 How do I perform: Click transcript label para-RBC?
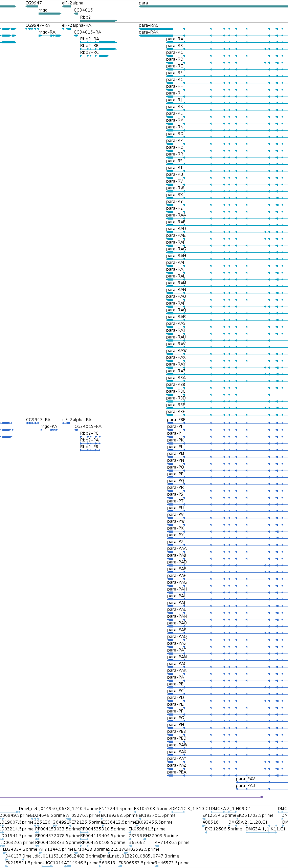(176, 391)
